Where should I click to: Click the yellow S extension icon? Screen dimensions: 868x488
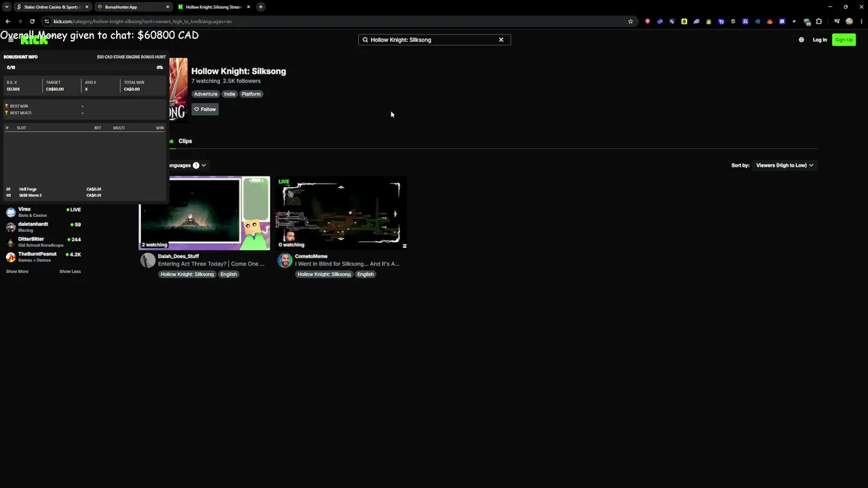point(684,21)
